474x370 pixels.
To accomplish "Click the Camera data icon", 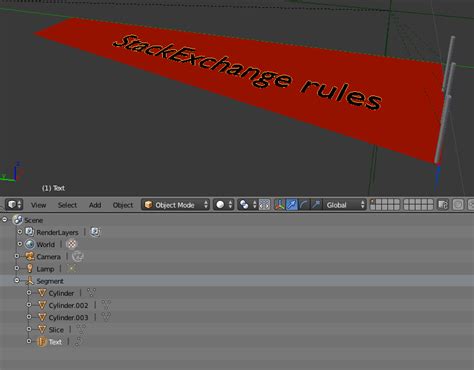I will coord(77,256).
